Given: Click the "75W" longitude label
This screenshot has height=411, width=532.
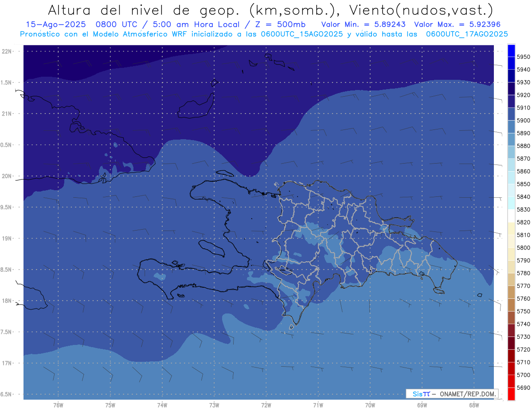Looking at the screenshot, I should [110, 405].
